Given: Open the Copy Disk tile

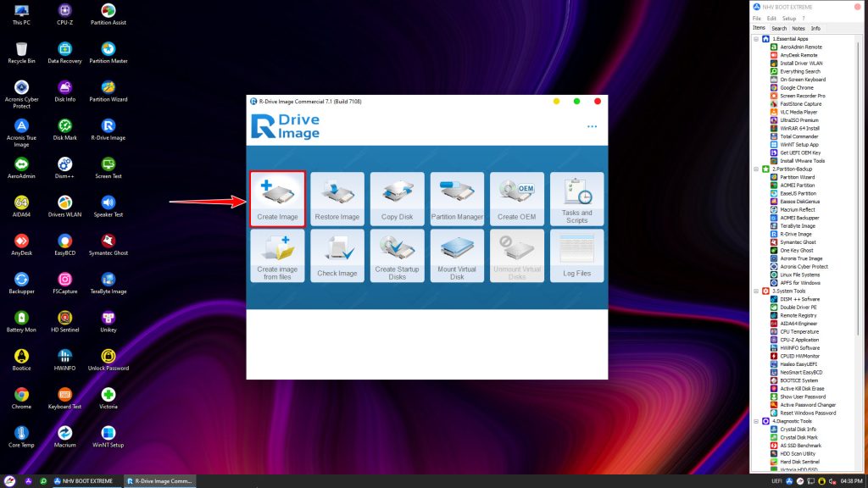Looking at the screenshot, I should pos(397,198).
